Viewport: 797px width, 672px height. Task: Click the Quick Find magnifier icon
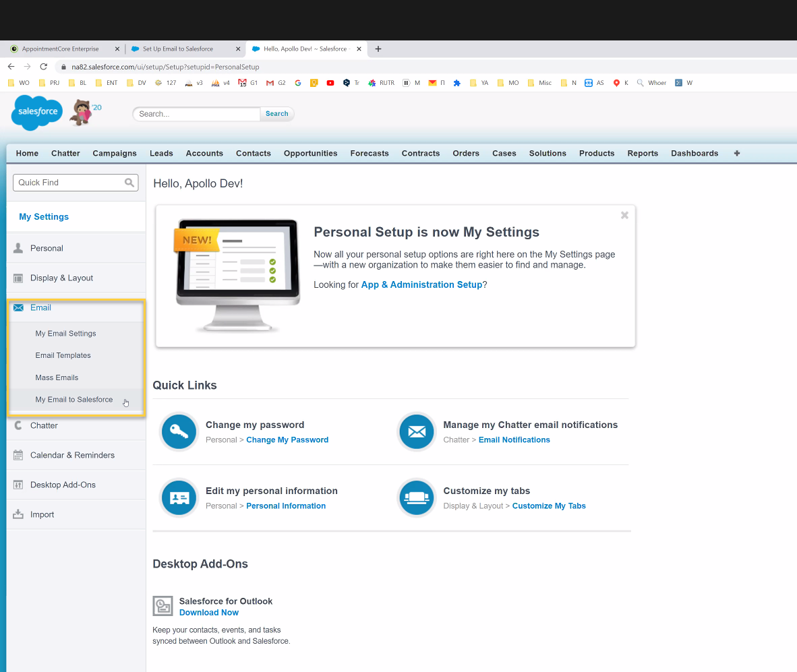129,183
